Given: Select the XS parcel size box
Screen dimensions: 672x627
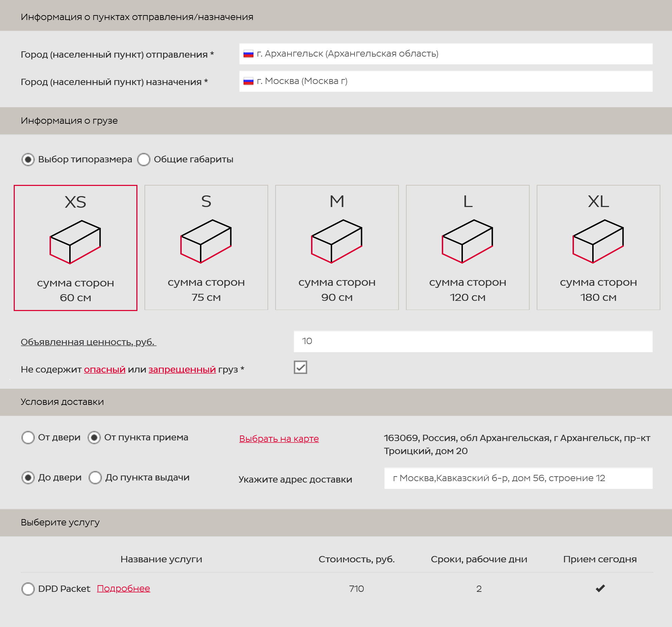Looking at the screenshot, I should [x=76, y=248].
